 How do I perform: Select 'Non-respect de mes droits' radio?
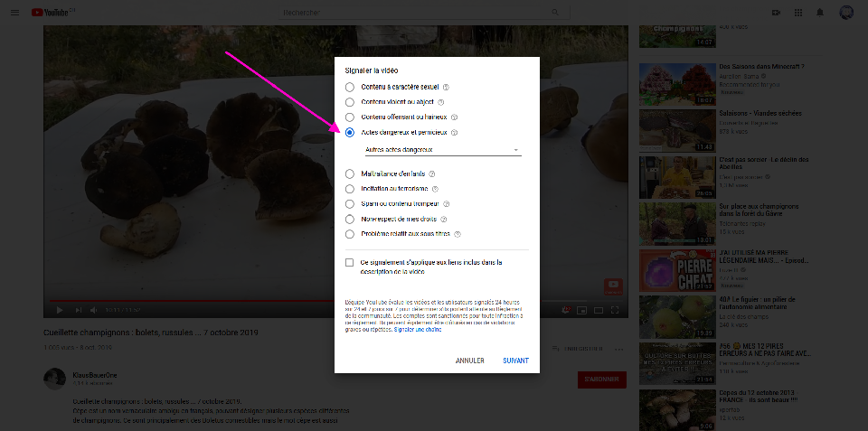click(349, 219)
